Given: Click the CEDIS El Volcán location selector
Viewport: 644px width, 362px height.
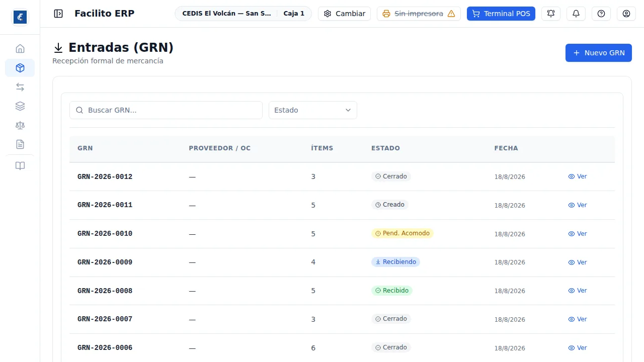Looking at the screenshot, I should click(x=227, y=14).
